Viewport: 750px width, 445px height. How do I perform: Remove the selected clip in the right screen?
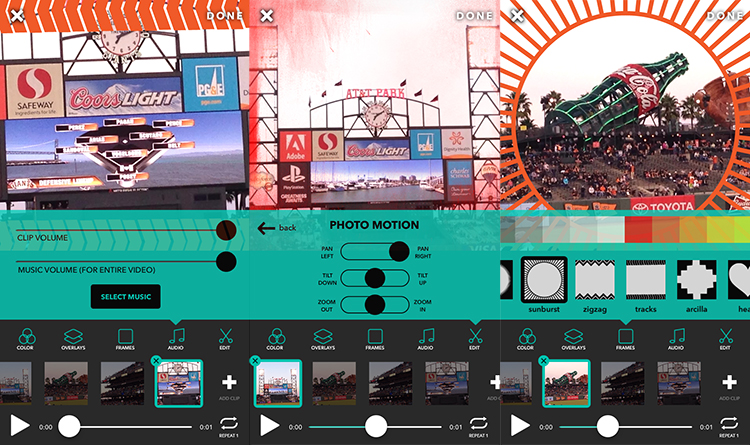(x=543, y=361)
